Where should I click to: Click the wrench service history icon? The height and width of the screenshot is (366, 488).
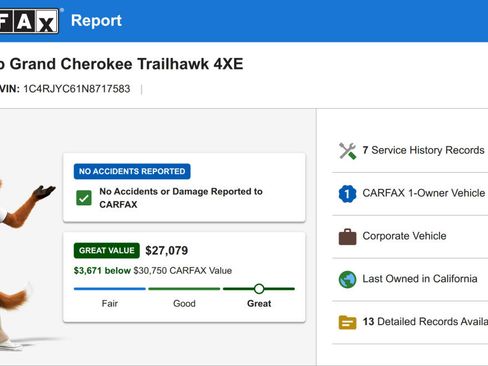pos(347,151)
